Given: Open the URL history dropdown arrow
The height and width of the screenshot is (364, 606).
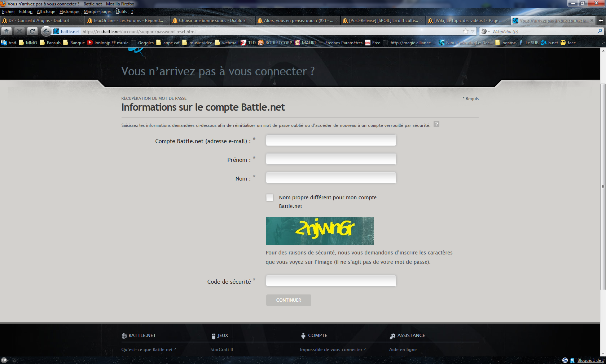Looking at the screenshot, I should click(473, 32).
